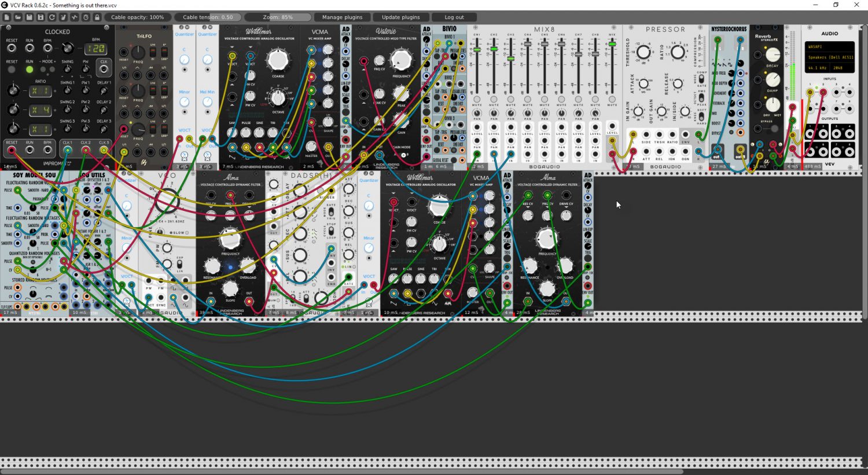This screenshot has width=868, height=475.
Task: Click the RATIO knob on Pressor
Action: [x=678, y=52]
